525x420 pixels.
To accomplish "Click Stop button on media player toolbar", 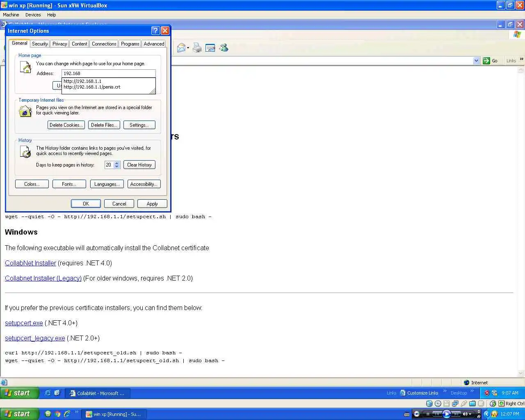I will (x=428, y=414).
